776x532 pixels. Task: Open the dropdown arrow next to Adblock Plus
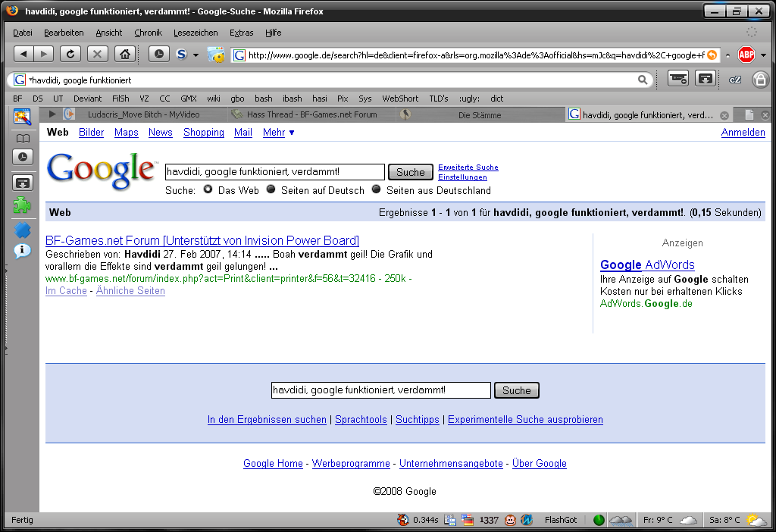pyautogui.click(x=764, y=55)
